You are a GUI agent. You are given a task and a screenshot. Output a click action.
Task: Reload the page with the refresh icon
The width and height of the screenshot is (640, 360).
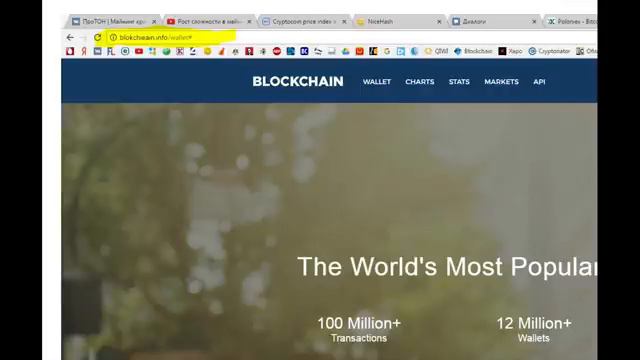tap(98, 38)
